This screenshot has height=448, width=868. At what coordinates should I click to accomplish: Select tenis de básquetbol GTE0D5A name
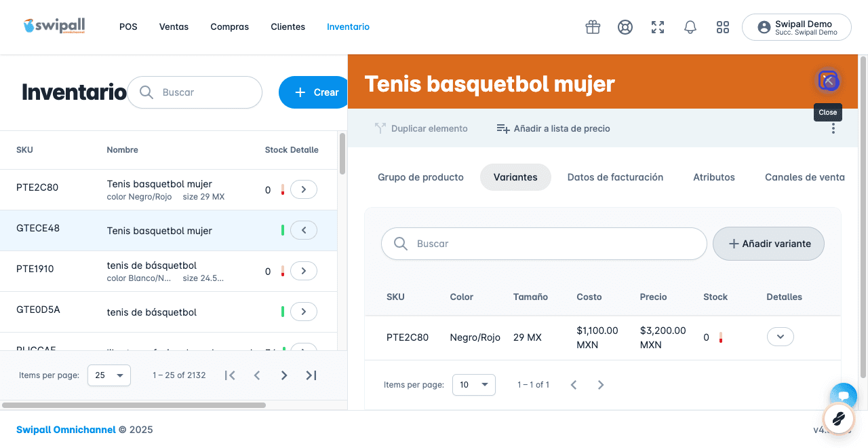tap(152, 312)
